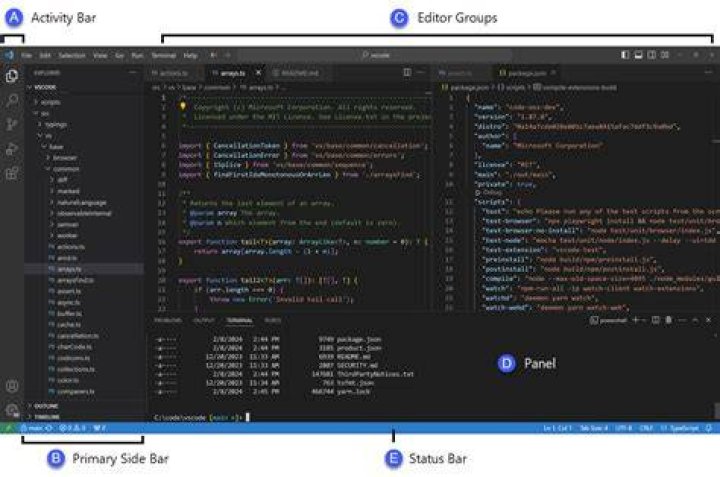
Task: Close the panel with the X
Action: [709, 320]
